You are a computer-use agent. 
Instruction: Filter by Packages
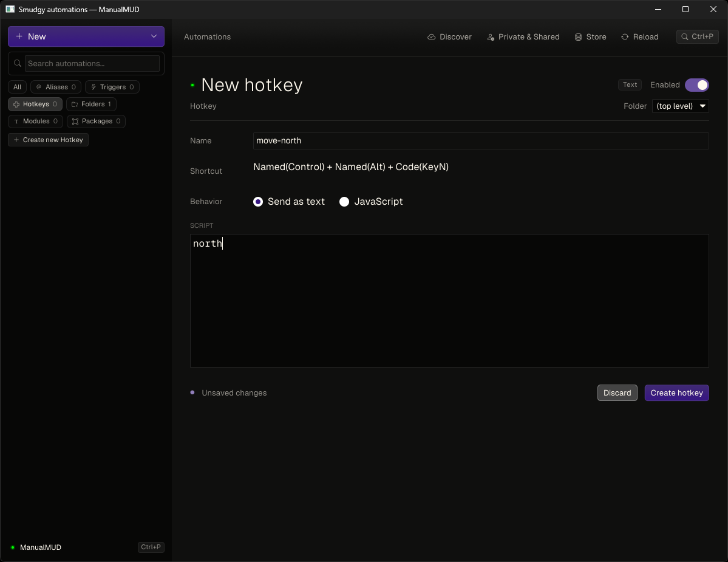[x=97, y=122]
